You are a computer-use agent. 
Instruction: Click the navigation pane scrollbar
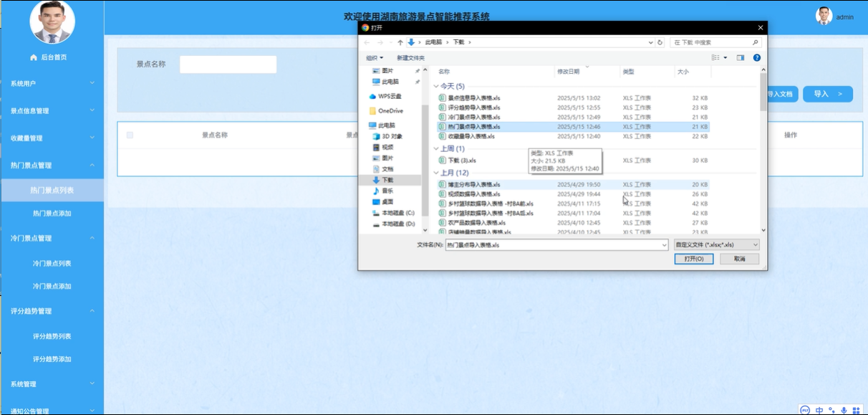pyautogui.click(x=425, y=161)
